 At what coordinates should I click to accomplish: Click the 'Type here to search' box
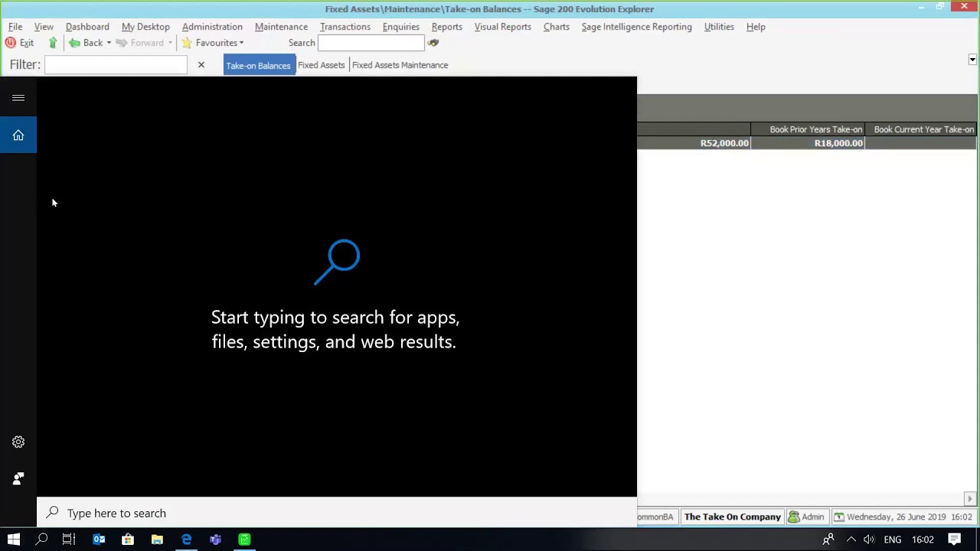(337, 514)
